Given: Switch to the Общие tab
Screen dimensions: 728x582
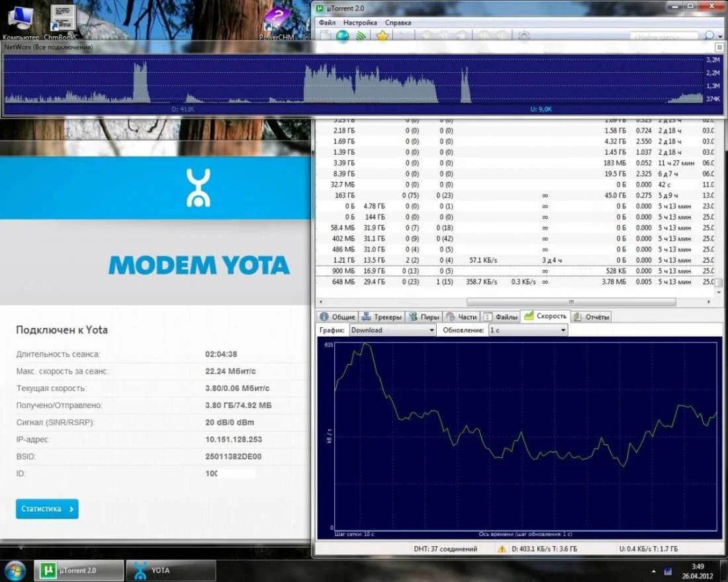Looking at the screenshot, I should tap(338, 317).
